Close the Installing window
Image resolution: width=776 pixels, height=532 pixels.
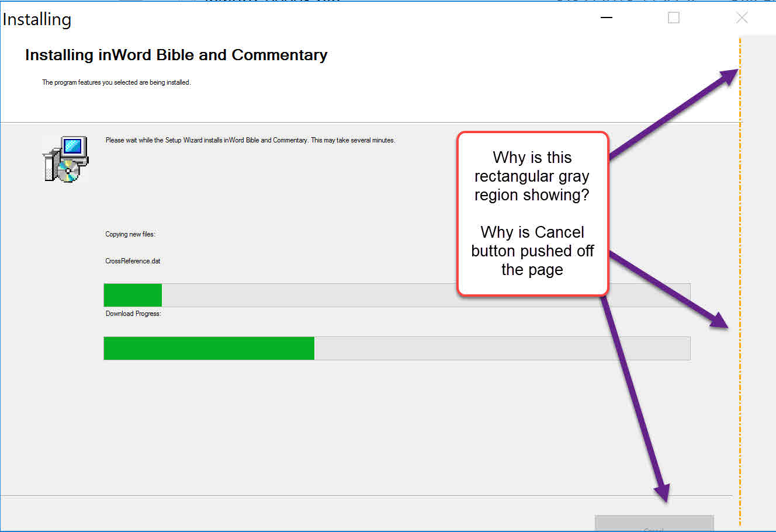pyautogui.click(x=742, y=18)
